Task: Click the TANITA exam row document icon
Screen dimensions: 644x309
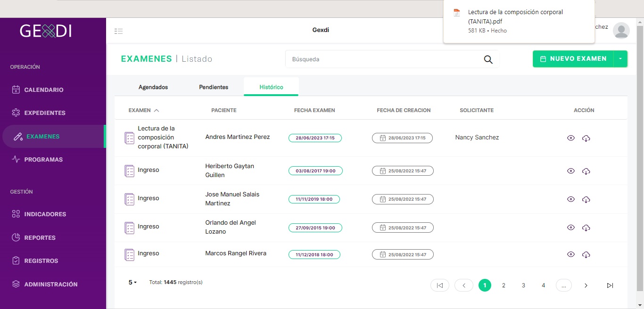Action: (129, 138)
